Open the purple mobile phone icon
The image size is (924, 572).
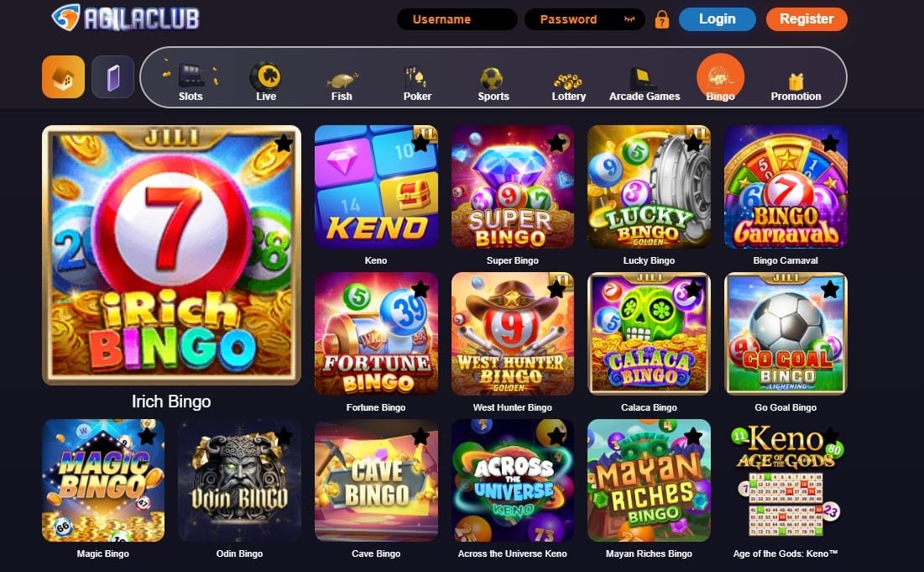(x=112, y=76)
